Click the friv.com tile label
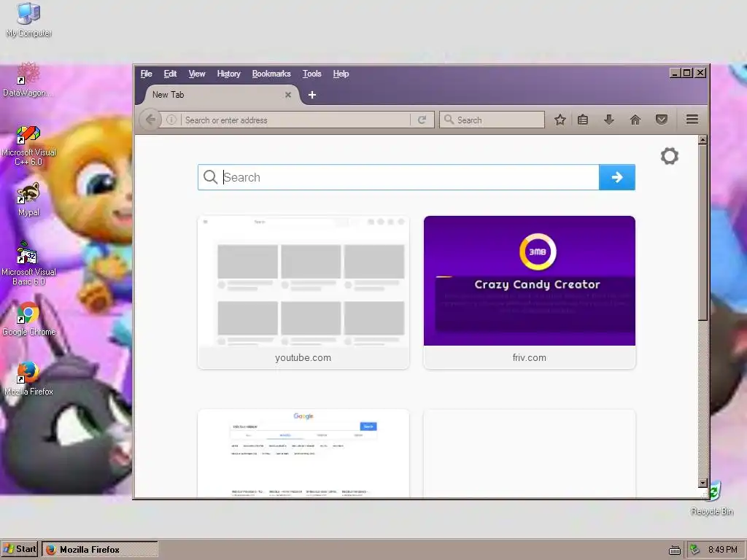The image size is (747, 560). pyautogui.click(x=530, y=357)
